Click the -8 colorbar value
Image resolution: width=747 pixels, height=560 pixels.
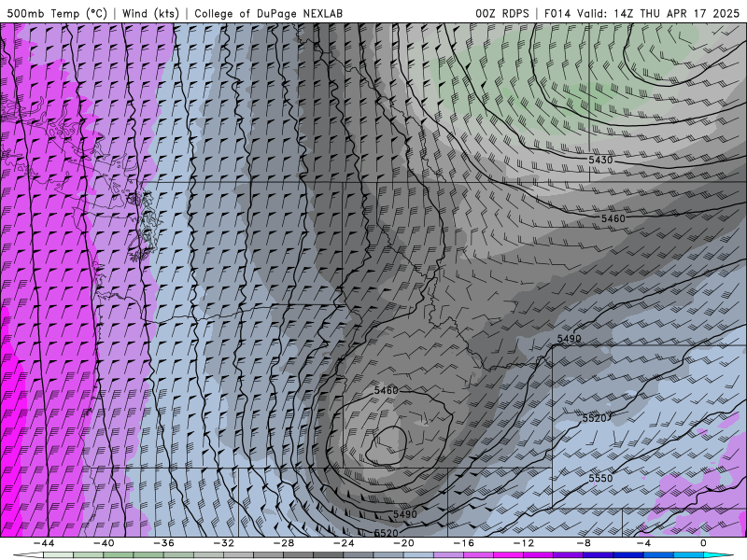pos(584,543)
